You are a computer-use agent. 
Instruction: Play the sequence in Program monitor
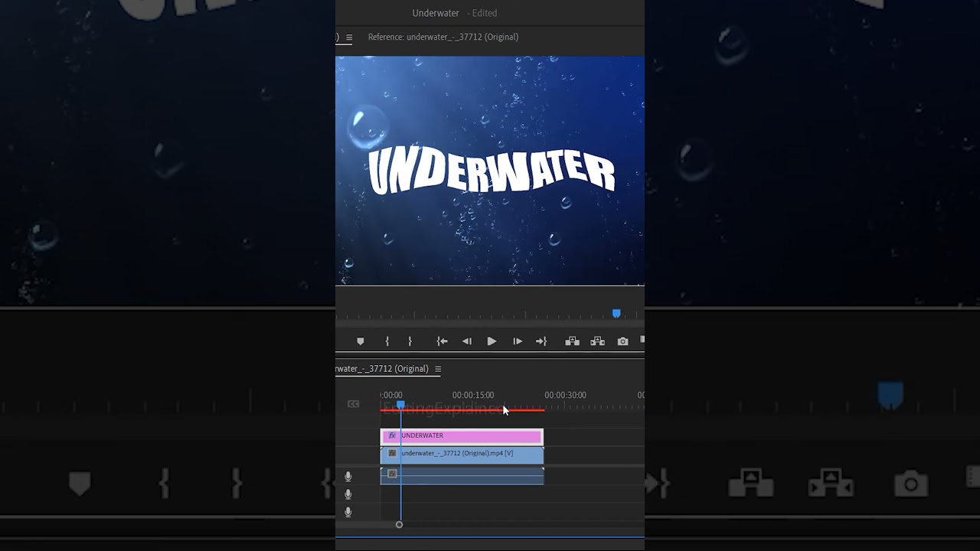pos(492,341)
